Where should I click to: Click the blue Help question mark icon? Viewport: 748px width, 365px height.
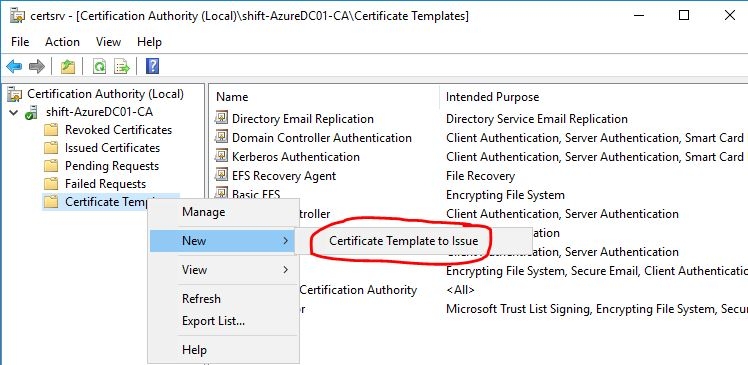tap(152, 66)
